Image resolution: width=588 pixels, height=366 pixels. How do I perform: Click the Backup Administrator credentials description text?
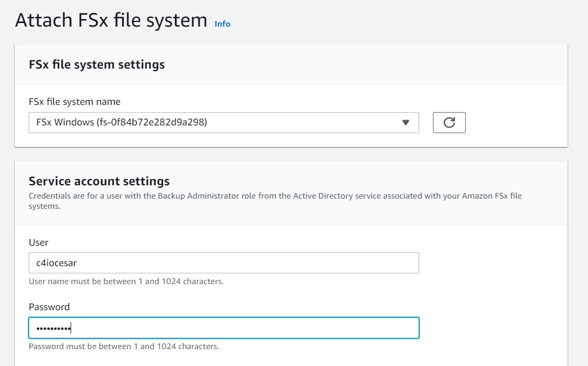coord(275,201)
